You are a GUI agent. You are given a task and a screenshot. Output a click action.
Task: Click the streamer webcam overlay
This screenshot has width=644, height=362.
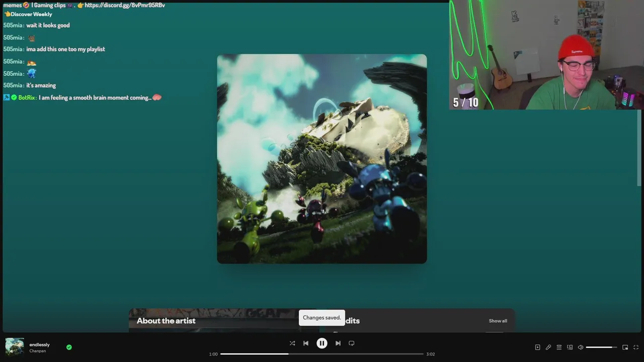tap(546, 55)
